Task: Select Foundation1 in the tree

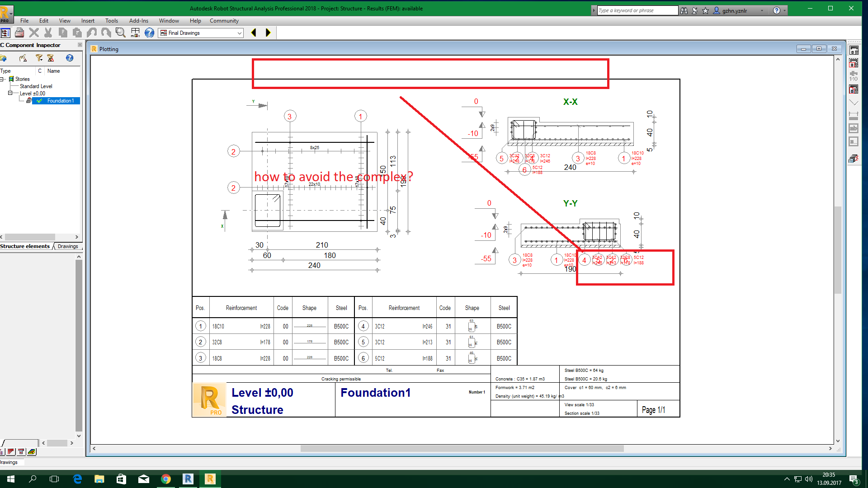Action: (59, 101)
